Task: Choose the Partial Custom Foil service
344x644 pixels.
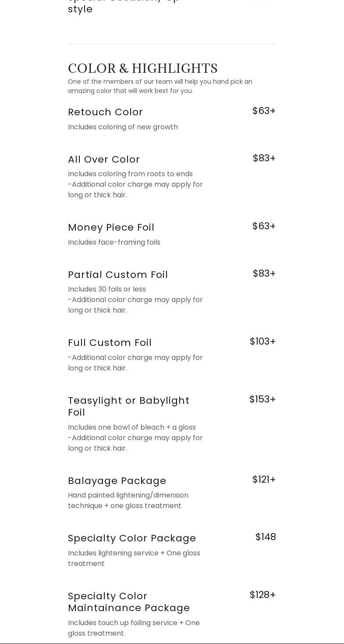Action: [118, 275]
